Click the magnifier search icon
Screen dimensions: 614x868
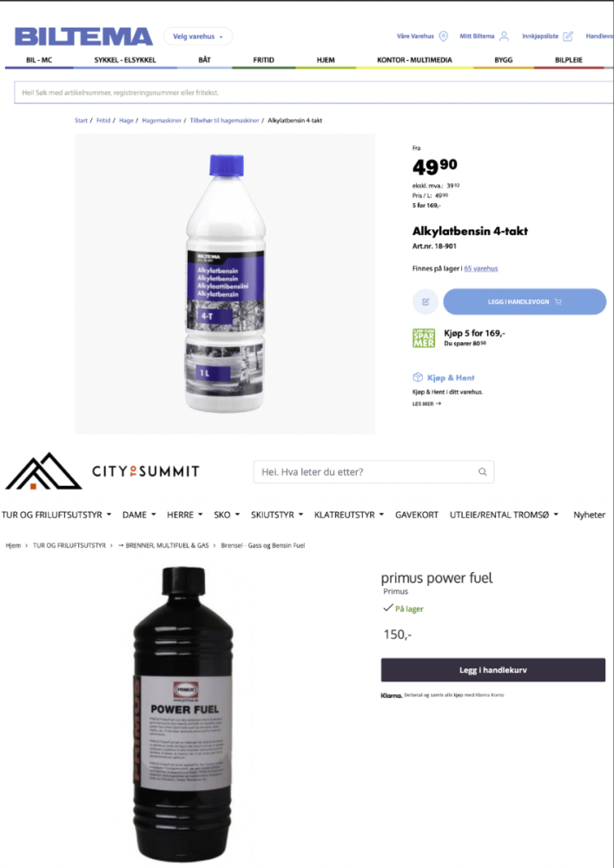click(x=482, y=471)
